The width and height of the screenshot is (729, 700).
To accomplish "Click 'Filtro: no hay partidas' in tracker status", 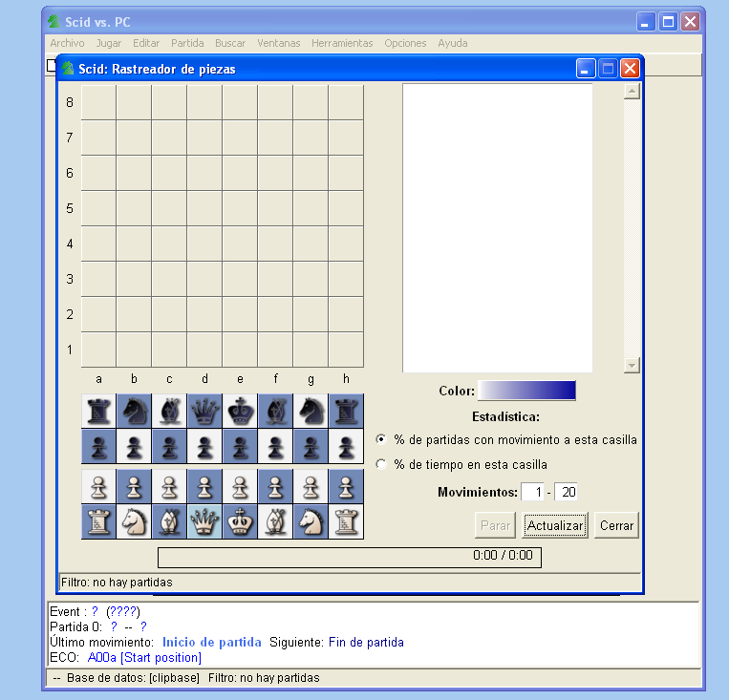I will click(x=117, y=583).
